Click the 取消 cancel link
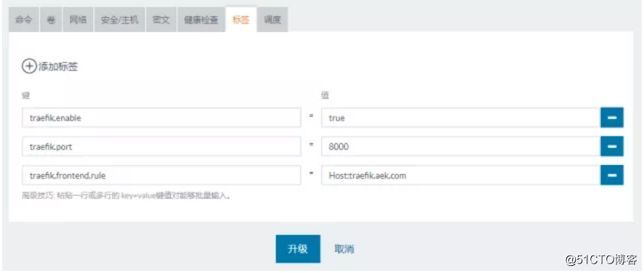This screenshot has height=273, width=644. pos(345,249)
